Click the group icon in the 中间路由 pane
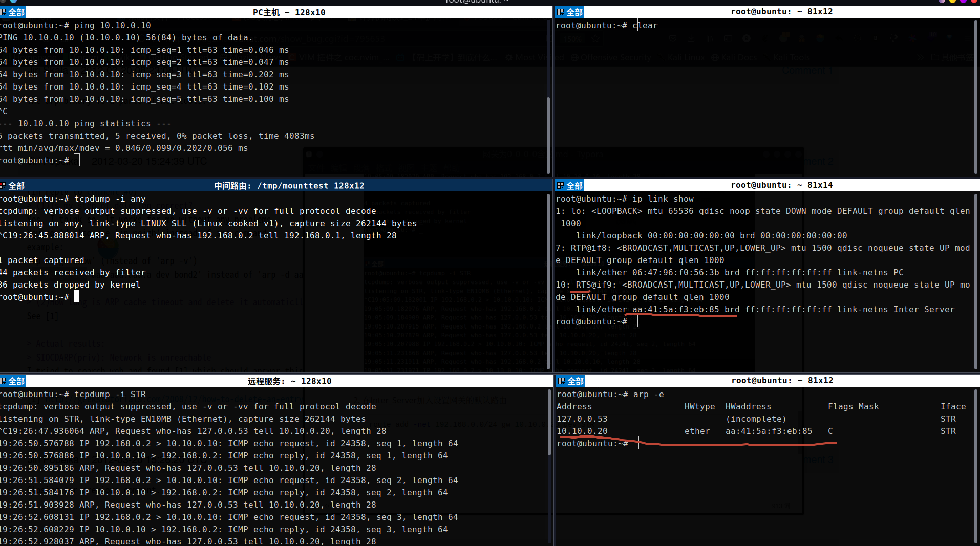 (x=3, y=186)
